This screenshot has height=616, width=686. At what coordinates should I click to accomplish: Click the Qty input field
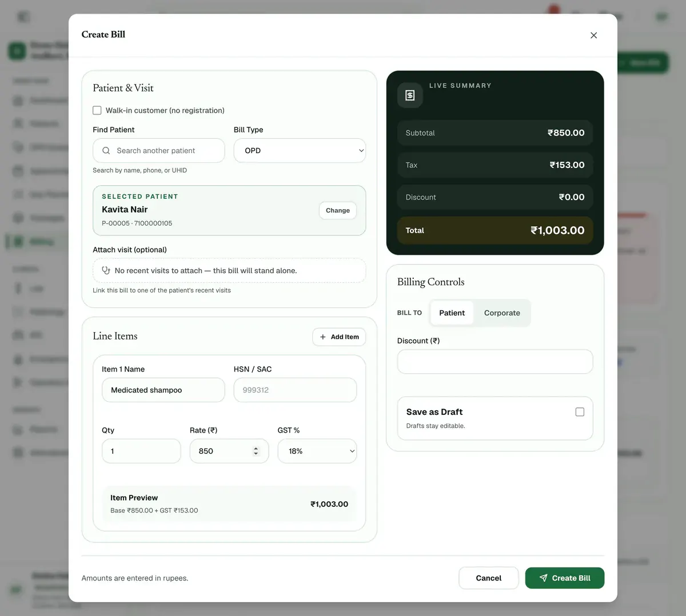pos(141,451)
